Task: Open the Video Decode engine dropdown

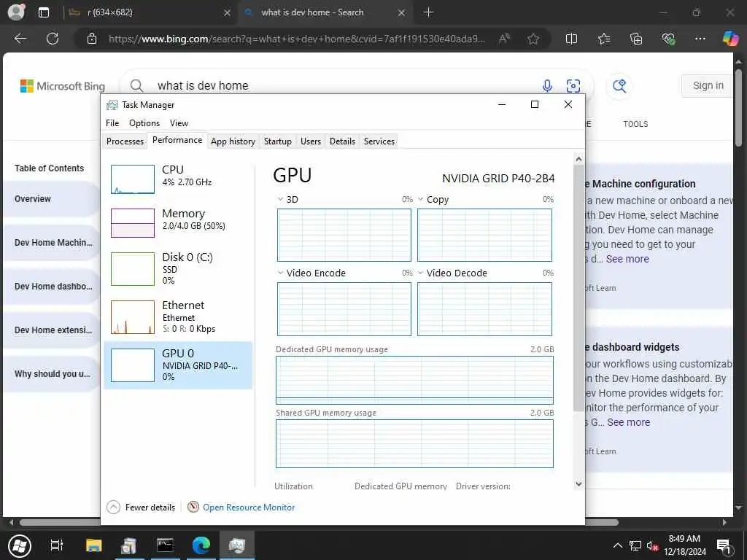Action: pyautogui.click(x=421, y=273)
